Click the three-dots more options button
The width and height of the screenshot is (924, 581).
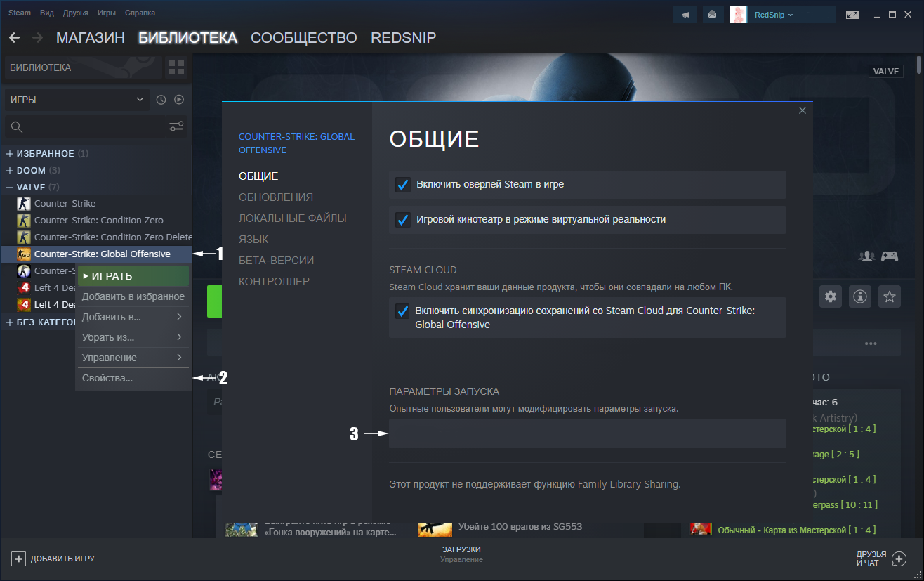871,344
